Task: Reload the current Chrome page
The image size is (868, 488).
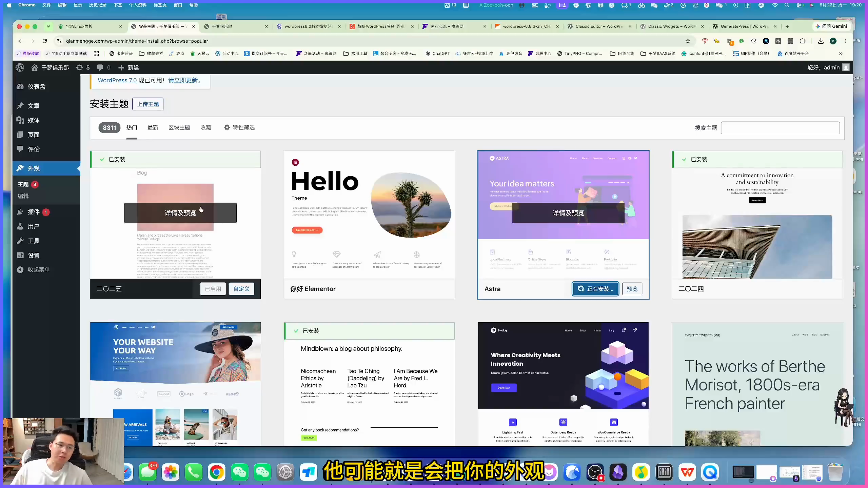Action: (45, 41)
